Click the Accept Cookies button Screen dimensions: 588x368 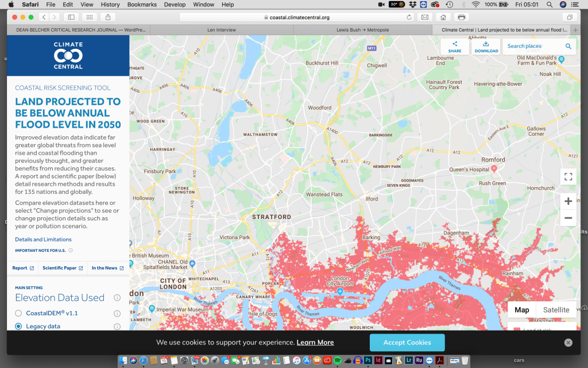(407, 343)
